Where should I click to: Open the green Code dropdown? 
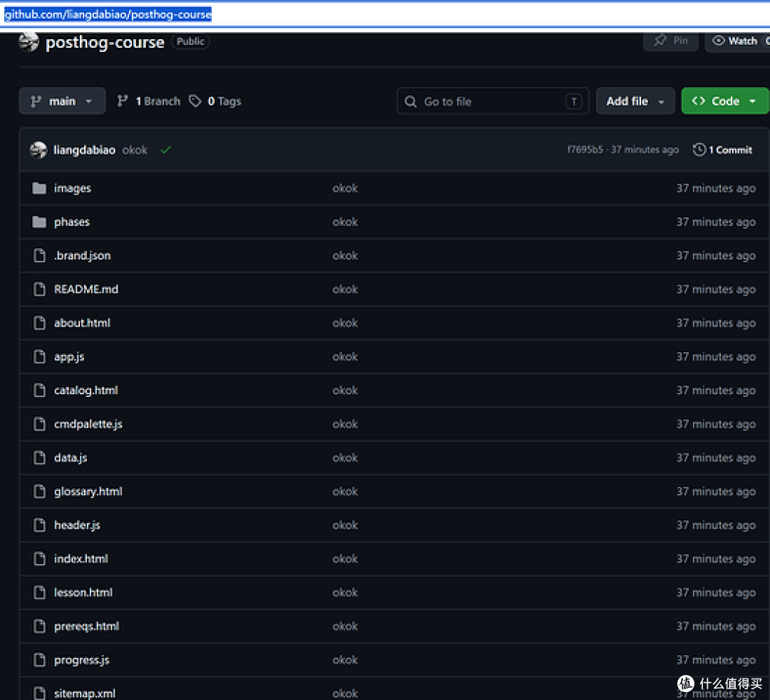[725, 101]
